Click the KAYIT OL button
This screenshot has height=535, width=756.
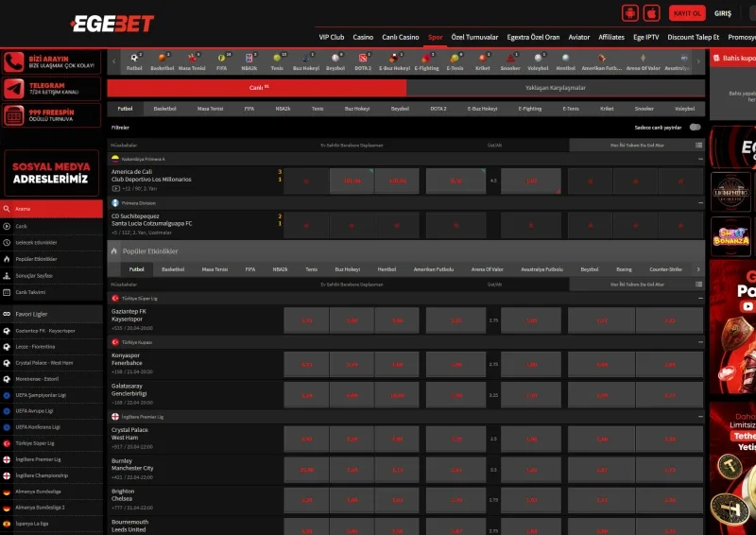(687, 13)
